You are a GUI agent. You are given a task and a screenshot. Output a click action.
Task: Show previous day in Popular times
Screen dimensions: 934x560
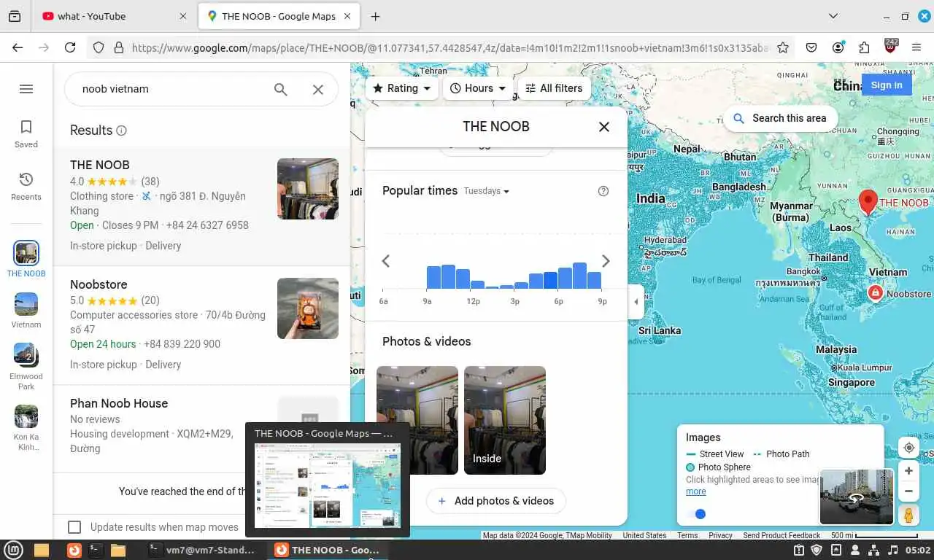(x=386, y=261)
